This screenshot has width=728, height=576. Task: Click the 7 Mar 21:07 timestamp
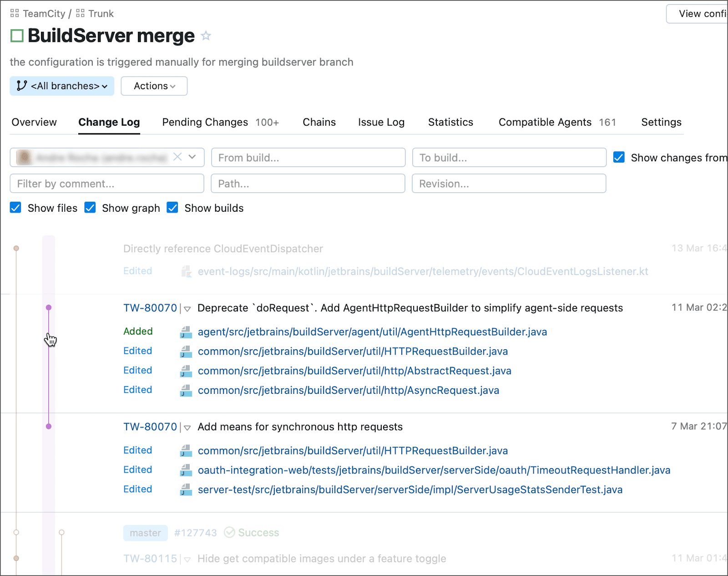698,426
